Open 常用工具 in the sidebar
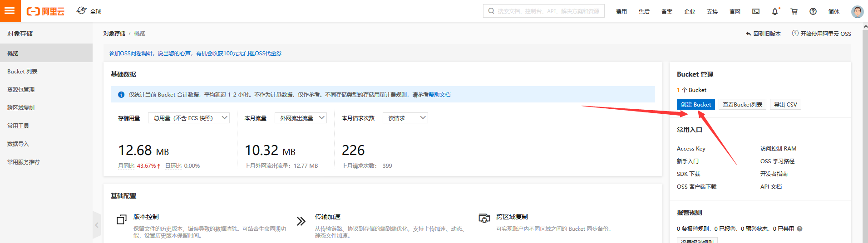Viewport: 868px width, 243px height. 46,126
